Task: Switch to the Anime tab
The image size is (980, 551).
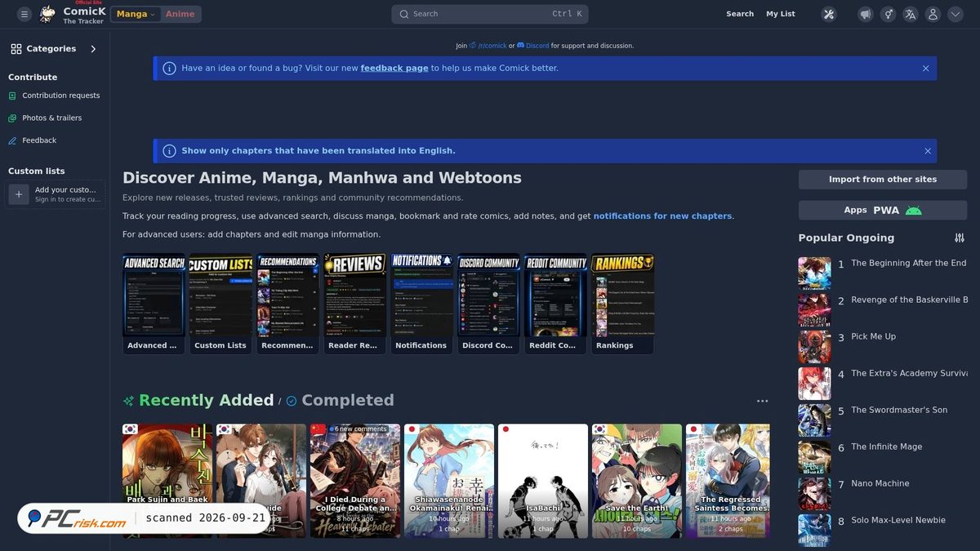Action: pyautogui.click(x=180, y=14)
